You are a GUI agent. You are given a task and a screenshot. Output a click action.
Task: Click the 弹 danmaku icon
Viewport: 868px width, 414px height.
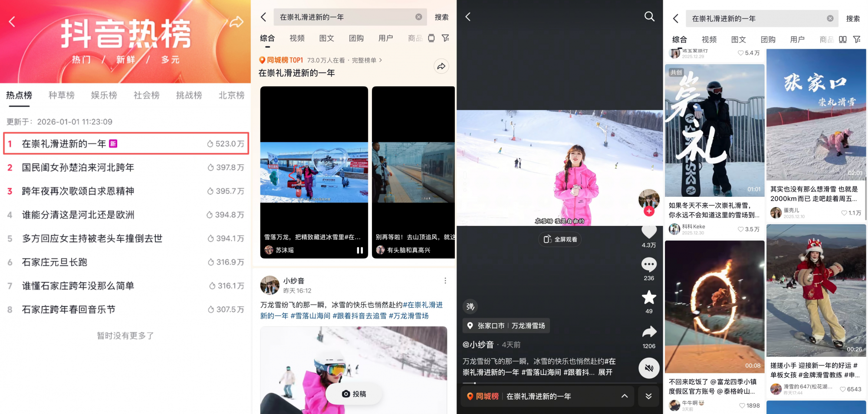coord(470,306)
